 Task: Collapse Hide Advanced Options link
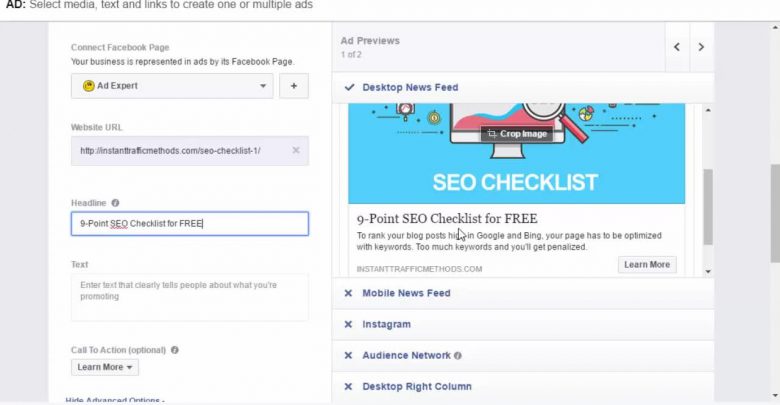tap(115, 400)
